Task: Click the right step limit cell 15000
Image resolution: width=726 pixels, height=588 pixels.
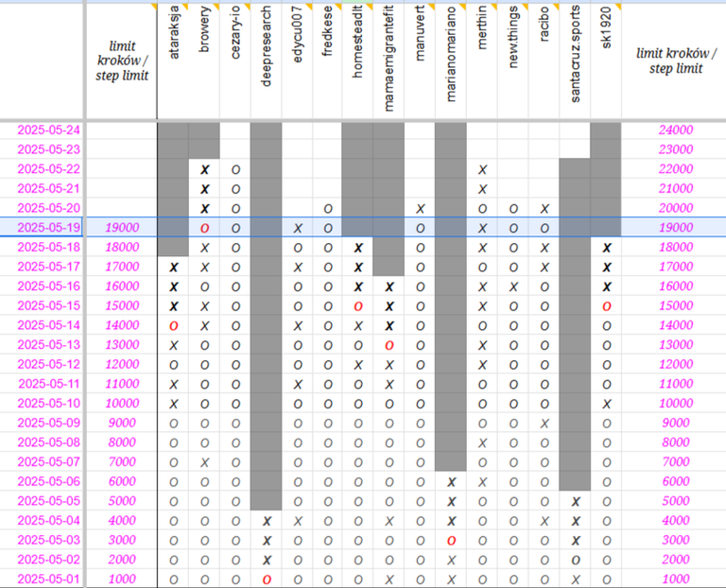Action: (676, 305)
